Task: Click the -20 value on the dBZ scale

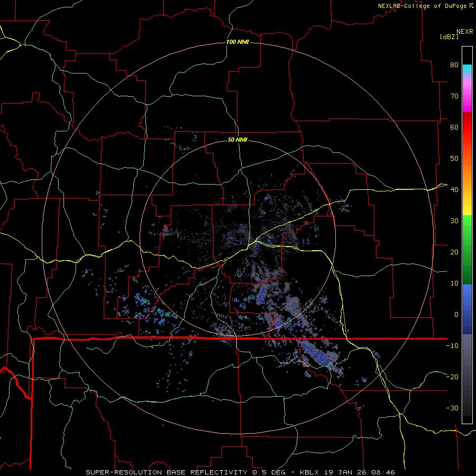Action: tap(452, 377)
